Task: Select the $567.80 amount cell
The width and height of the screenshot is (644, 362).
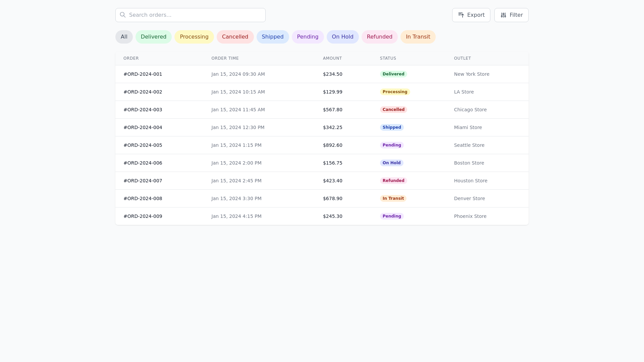Action: click(x=333, y=110)
